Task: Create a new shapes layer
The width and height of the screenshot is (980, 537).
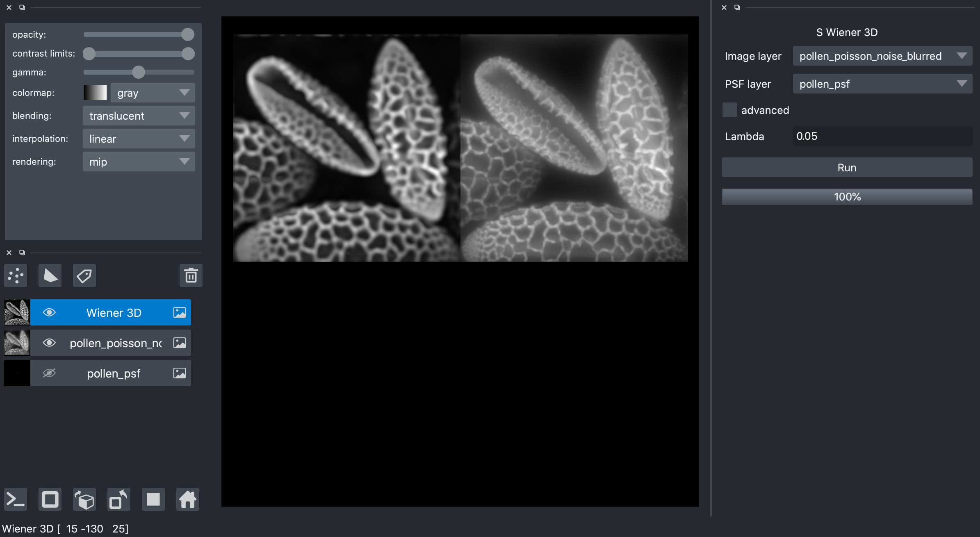Action: coord(50,275)
